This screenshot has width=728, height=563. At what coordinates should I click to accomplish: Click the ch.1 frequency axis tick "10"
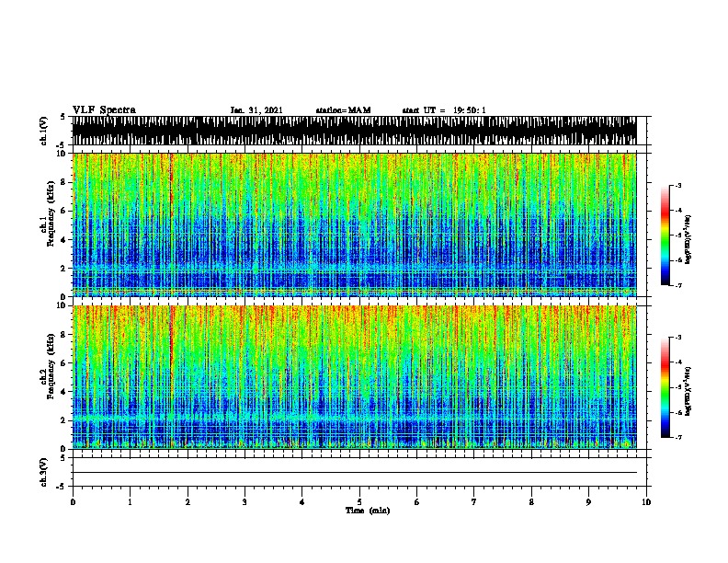point(62,154)
